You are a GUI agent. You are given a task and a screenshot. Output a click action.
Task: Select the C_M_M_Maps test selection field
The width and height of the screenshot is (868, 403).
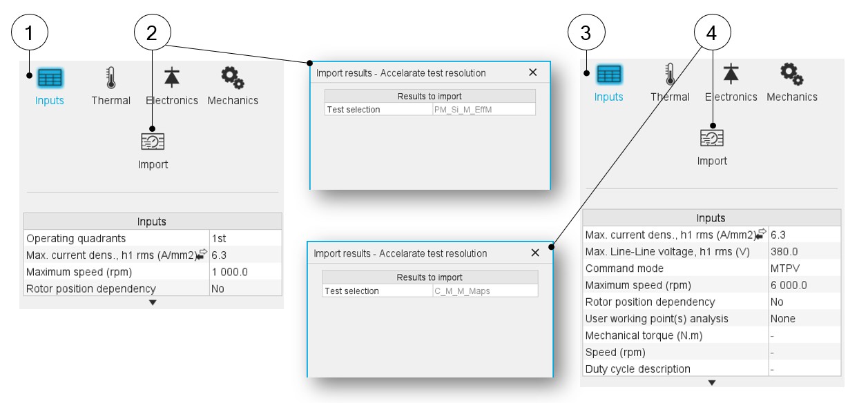(484, 291)
